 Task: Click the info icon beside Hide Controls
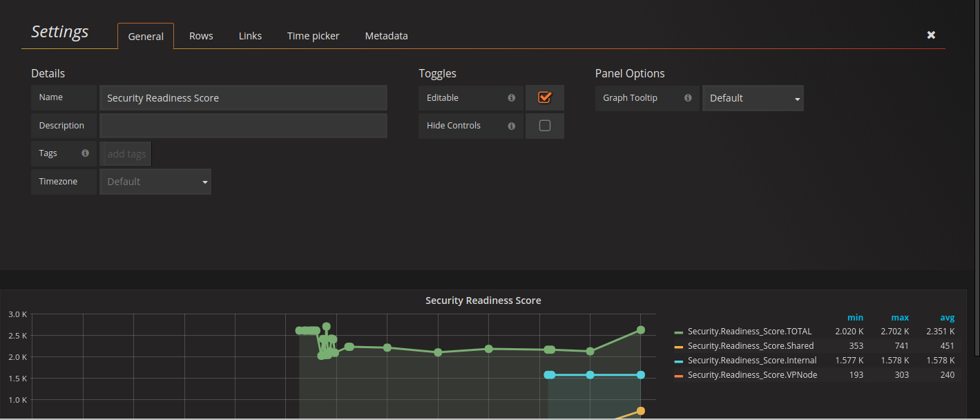click(x=511, y=126)
